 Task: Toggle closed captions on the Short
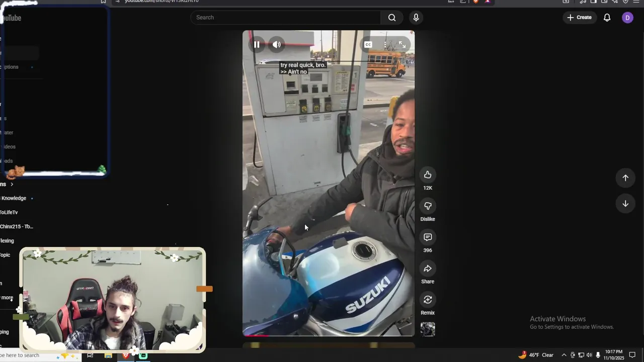tap(368, 45)
